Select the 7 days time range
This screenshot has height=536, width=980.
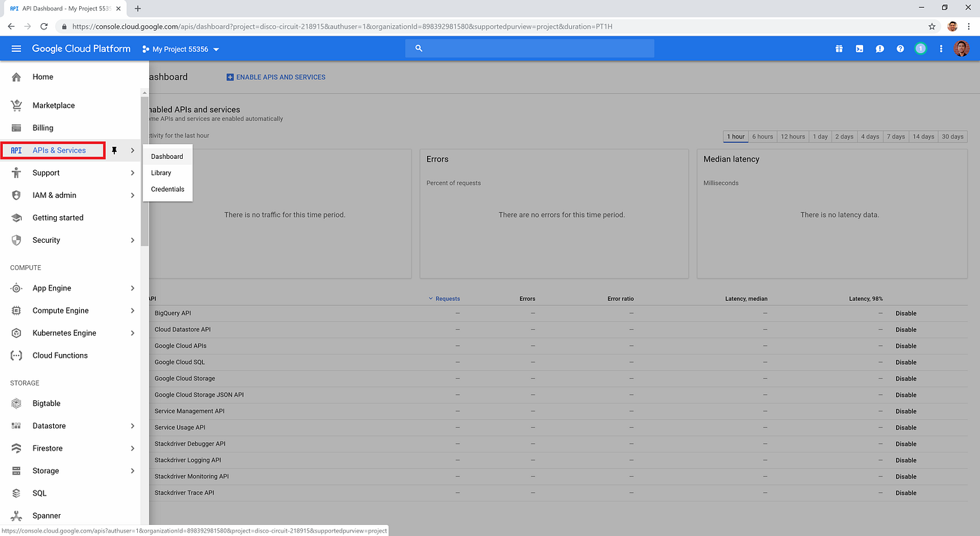click(895, 136)
